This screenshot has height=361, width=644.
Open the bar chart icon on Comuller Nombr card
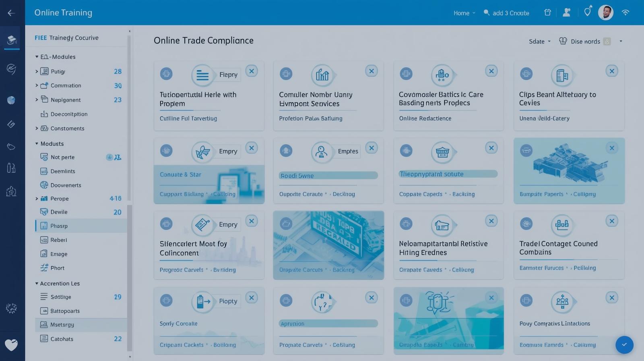pyautogui.click(x=322, y=75)
